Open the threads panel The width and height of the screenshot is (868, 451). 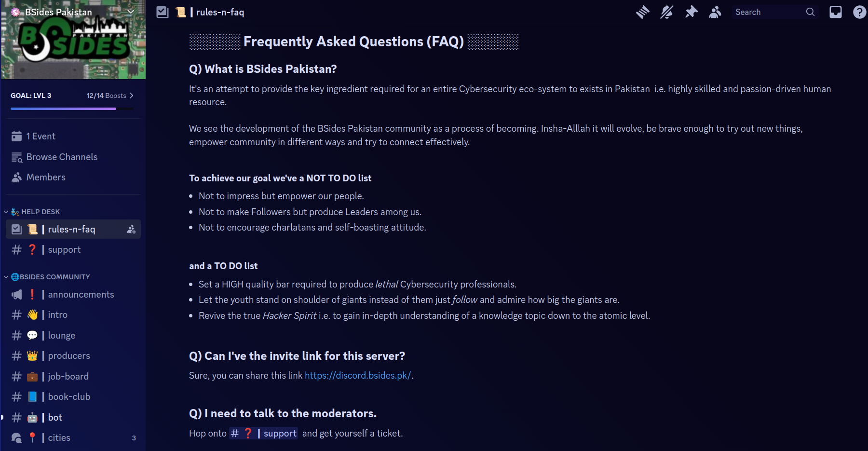tap(642, 12)
